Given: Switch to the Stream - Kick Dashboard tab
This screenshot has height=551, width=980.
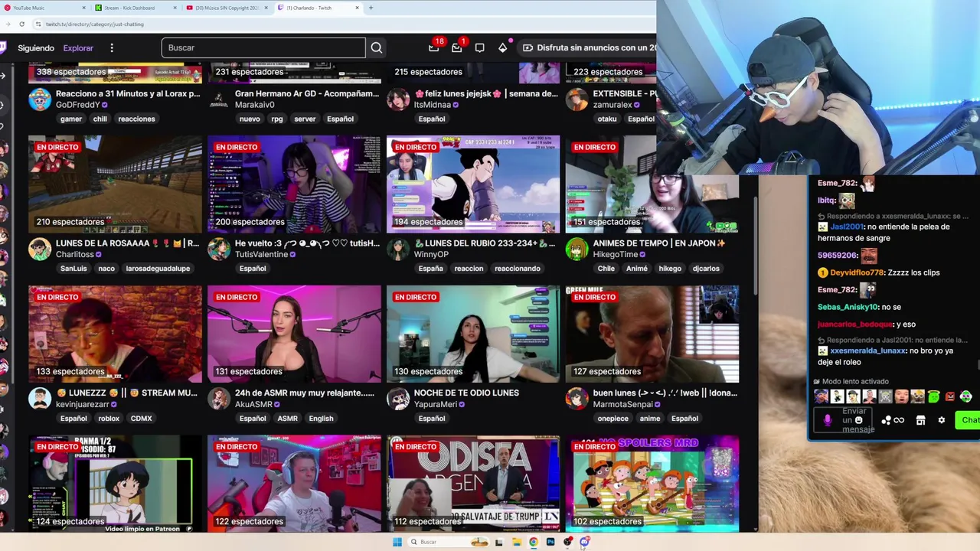Looking at the screenshot, I should [x=136, y=8].
